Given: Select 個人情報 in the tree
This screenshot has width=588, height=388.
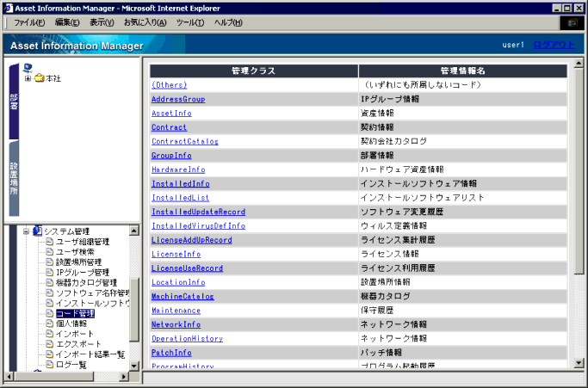Looking at the screenshot, I should pos(71,323).
